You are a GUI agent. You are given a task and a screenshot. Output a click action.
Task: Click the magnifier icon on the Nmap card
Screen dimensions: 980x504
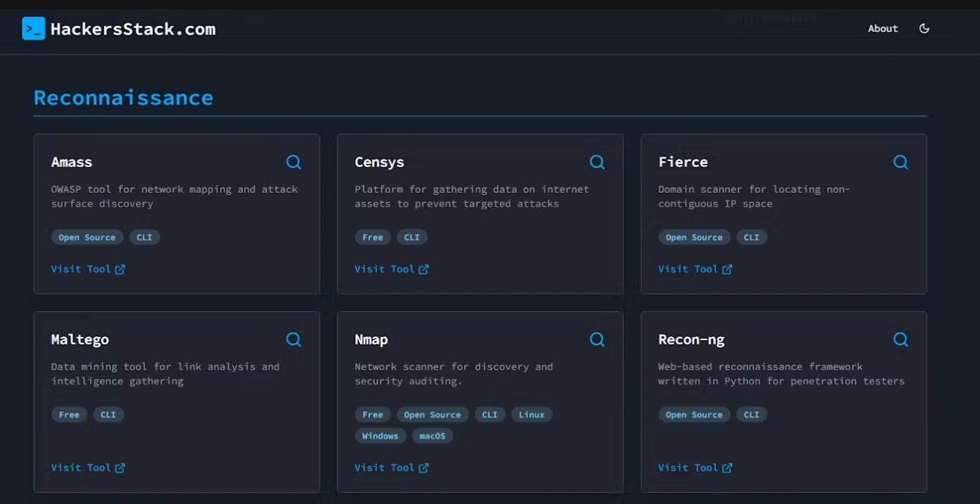pos(597,339)
